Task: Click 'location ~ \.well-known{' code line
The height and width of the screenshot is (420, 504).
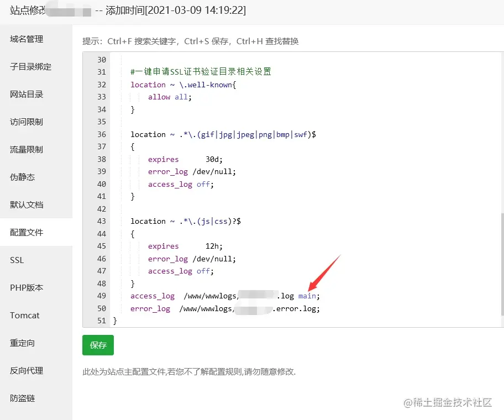Action: click(x=183, y=85)
